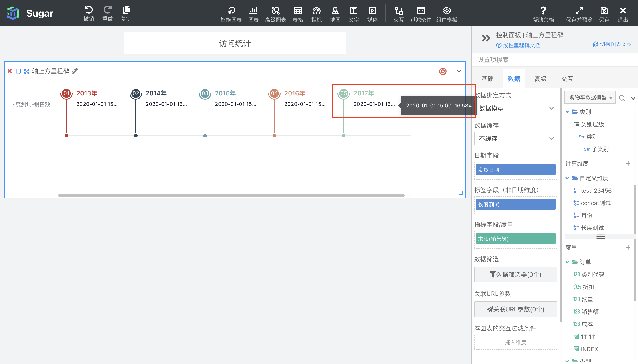Screen dimensions: 638x364
Task: Switch to the 高级 tab
Action: click(540, 79)
